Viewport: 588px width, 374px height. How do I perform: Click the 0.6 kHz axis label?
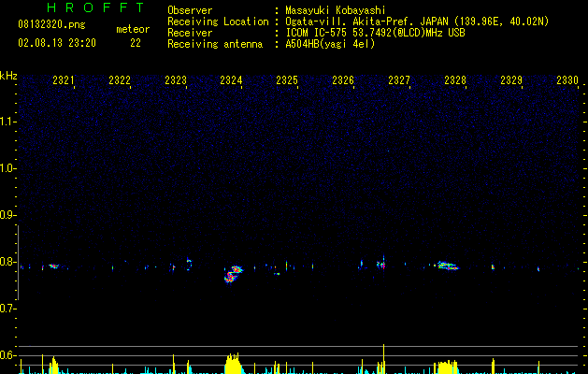click(x=7, y=355)
